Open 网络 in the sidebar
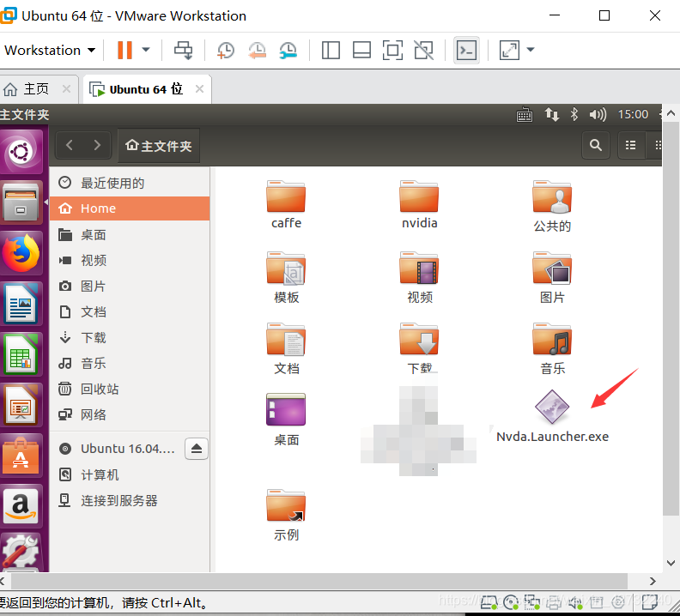680x616 pixels. 130,415
